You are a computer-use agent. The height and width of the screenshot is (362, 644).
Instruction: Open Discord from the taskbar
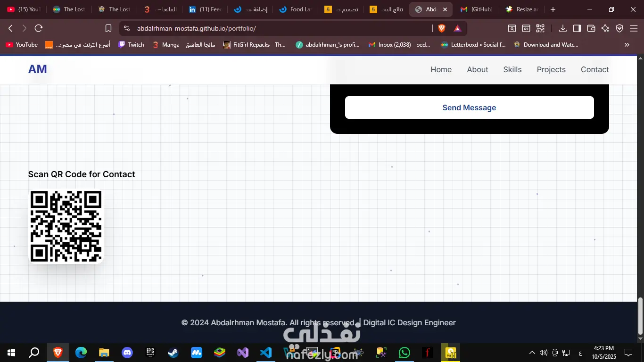tap(127, 353)
